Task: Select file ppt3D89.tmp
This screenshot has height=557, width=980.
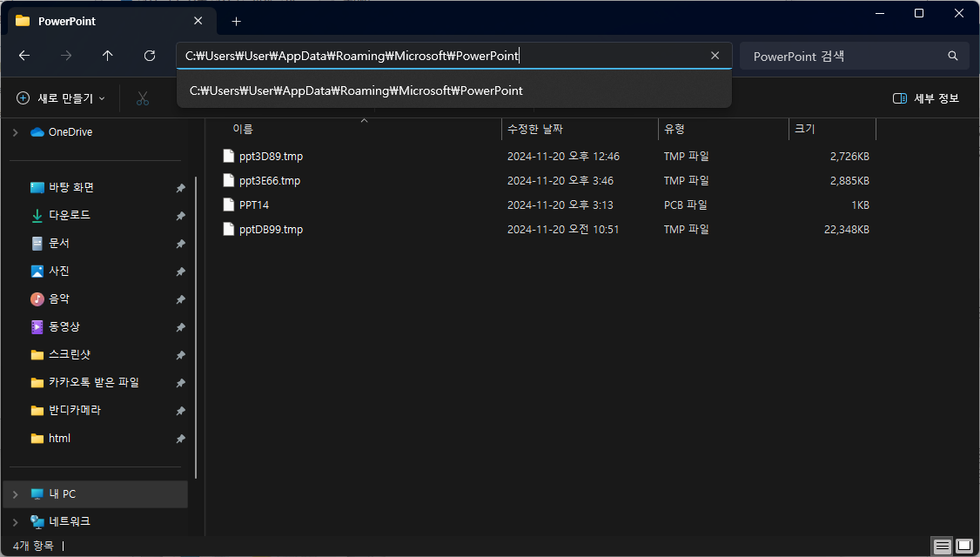Action: pos(272,157)
